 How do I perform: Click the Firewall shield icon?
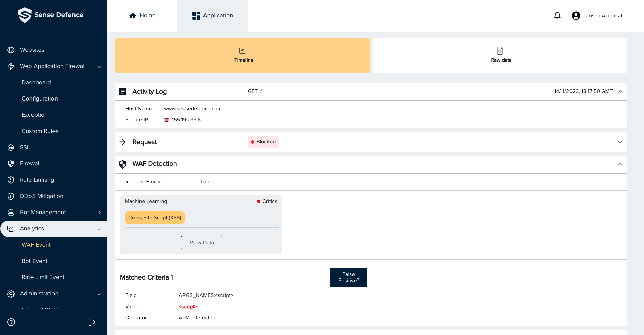[10, 163]
